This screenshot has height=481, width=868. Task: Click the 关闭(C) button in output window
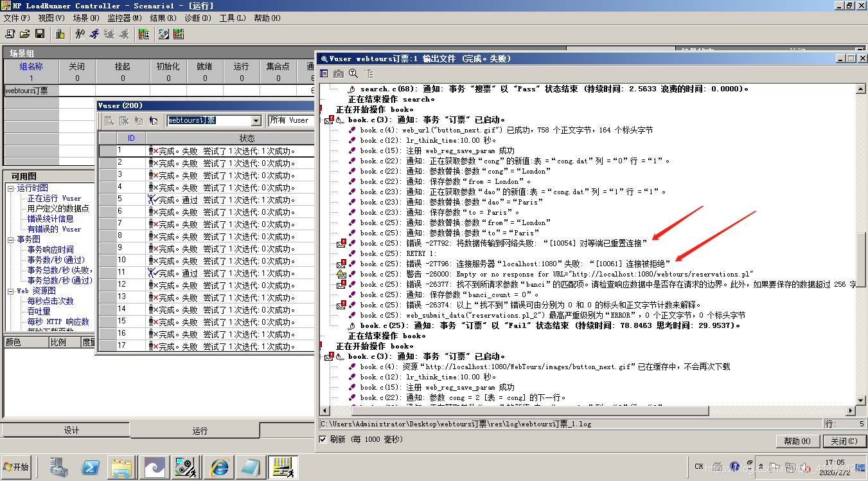(844, 441)
